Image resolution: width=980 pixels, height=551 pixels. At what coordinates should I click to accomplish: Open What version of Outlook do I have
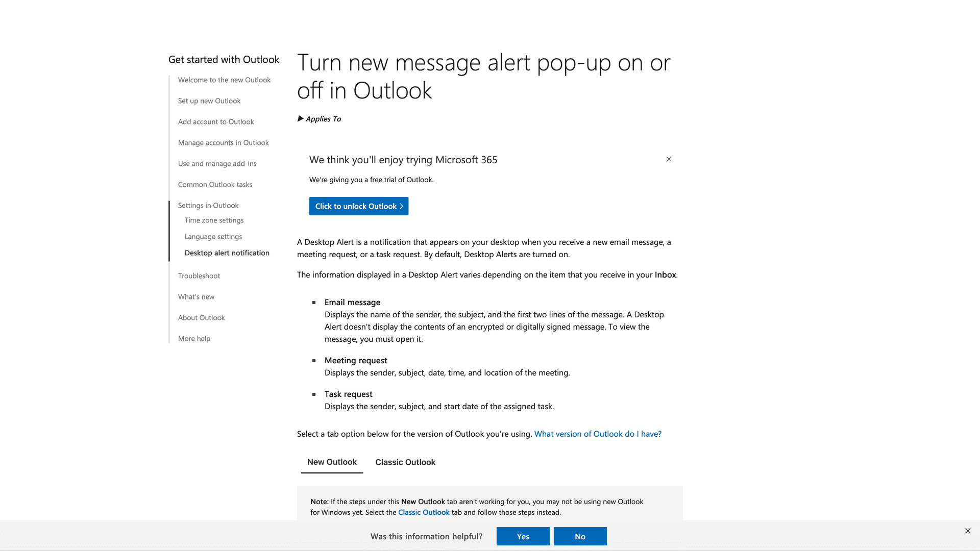coord(597,434)
